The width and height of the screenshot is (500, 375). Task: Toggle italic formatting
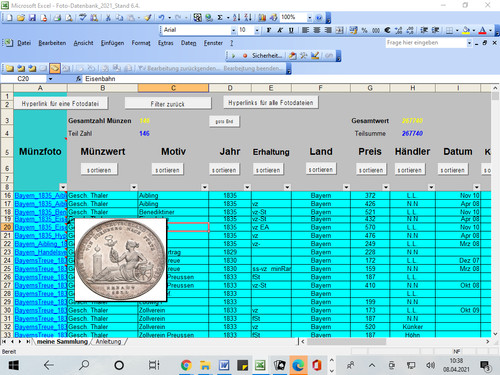coord(280,30)
